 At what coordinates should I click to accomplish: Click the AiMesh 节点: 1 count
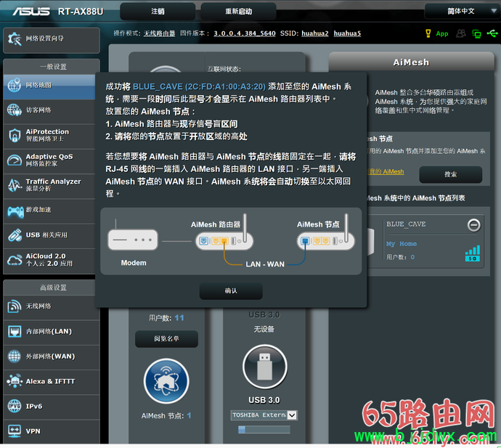[166, 416]
